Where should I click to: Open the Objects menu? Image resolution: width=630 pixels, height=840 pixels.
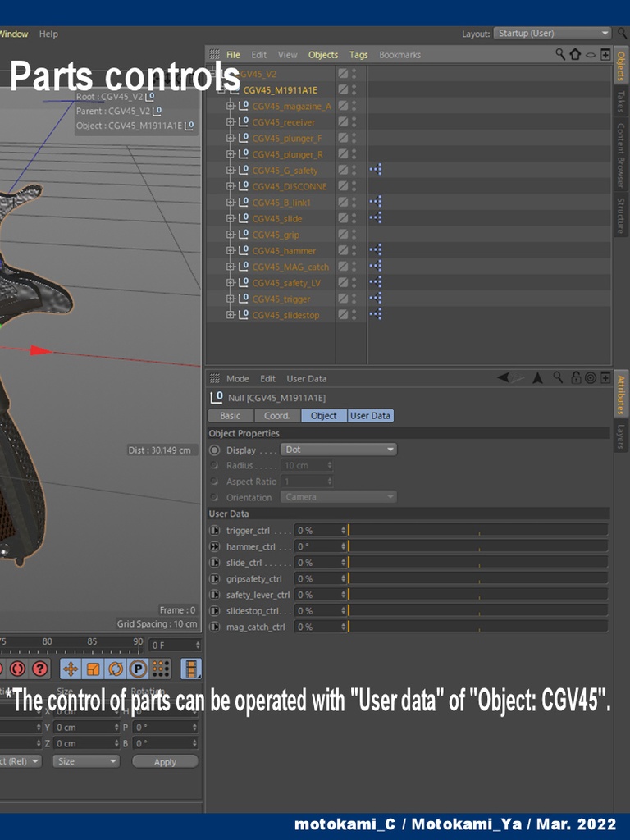[323, 55]
